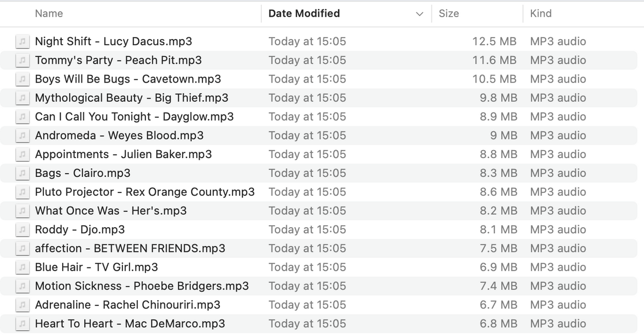Image resolution: width=644 pixels, height=335 pixels.
Task: Click the date modified of Blue Hair row
Action: tap(307, 267)
